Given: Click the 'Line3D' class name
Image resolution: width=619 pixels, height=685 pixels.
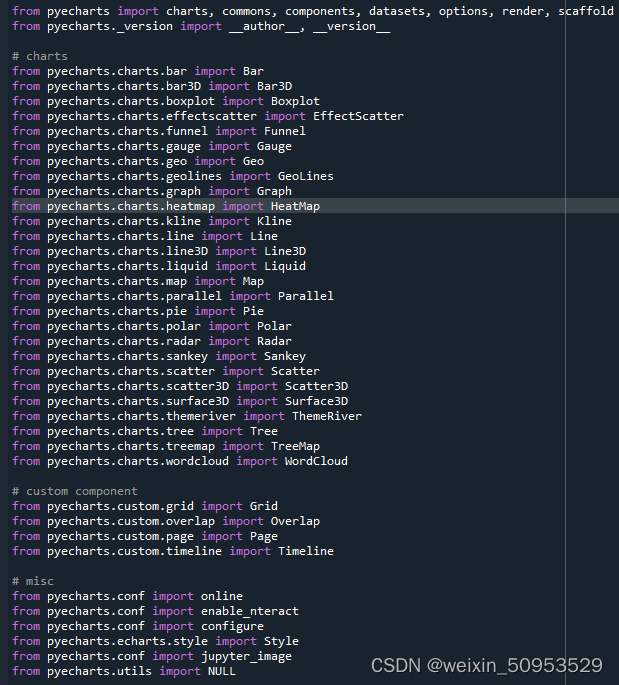Looking at the screenshot, I should tap(285, 251).
